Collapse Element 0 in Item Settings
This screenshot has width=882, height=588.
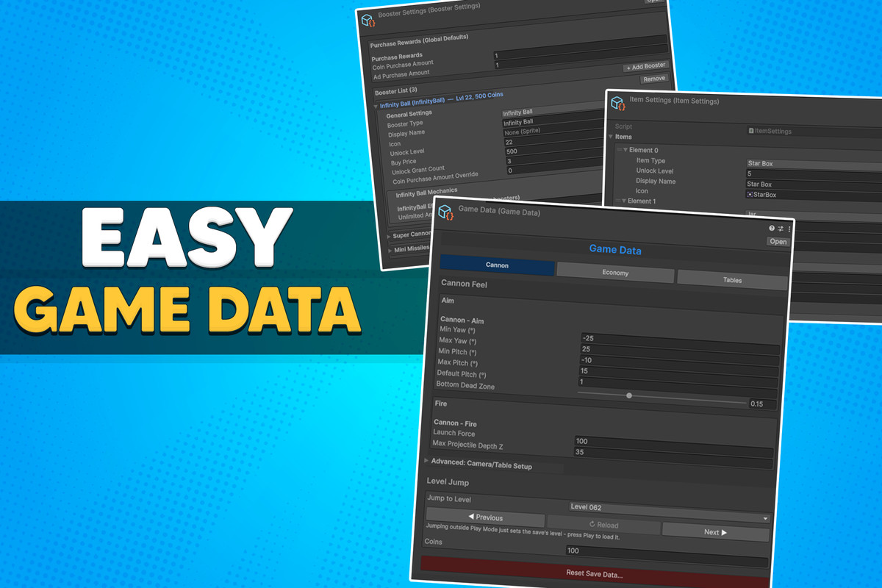click(x=625, y=150)
